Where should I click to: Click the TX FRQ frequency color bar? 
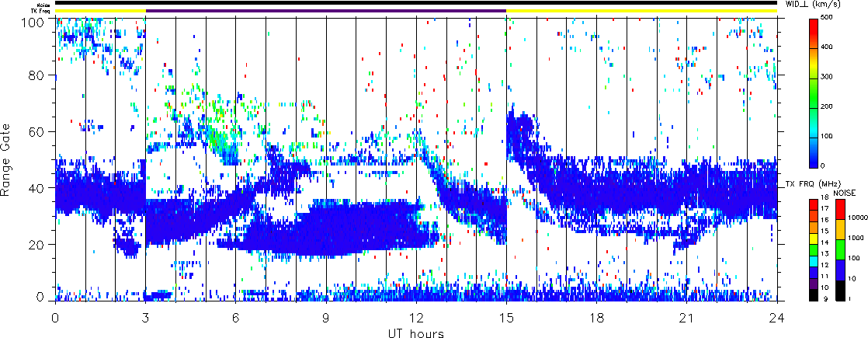(x=813, y=250)
